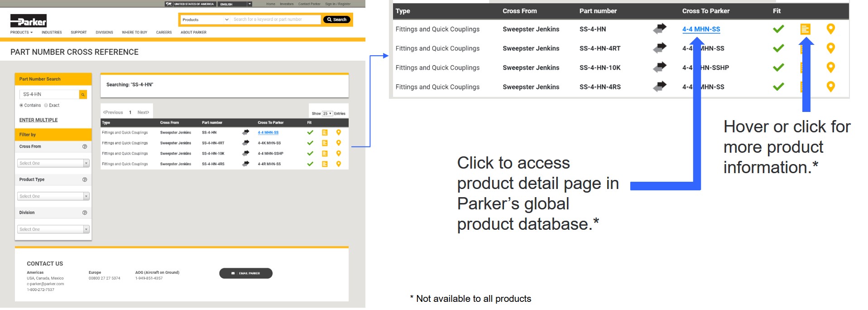
Task: Click help icon next to Product Type
Action: click(85, 180)
